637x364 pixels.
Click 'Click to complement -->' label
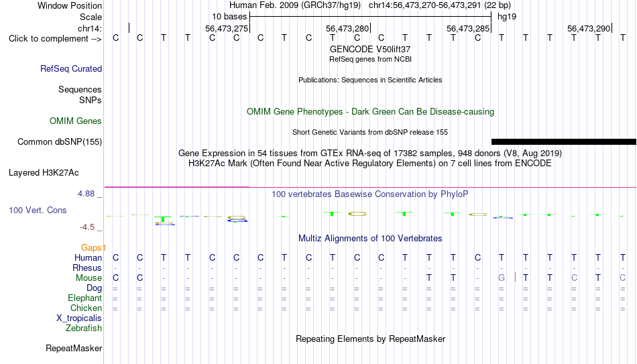coord(55,39)
